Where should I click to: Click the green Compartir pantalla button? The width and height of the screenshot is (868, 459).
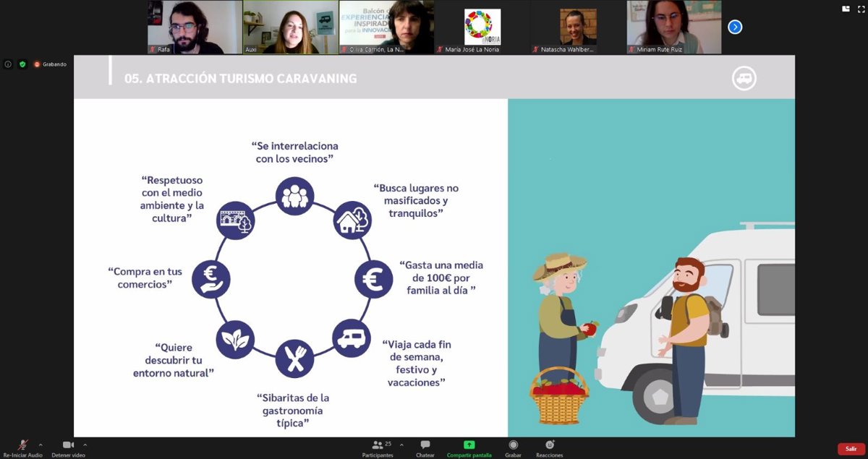(x=469, y=445)
